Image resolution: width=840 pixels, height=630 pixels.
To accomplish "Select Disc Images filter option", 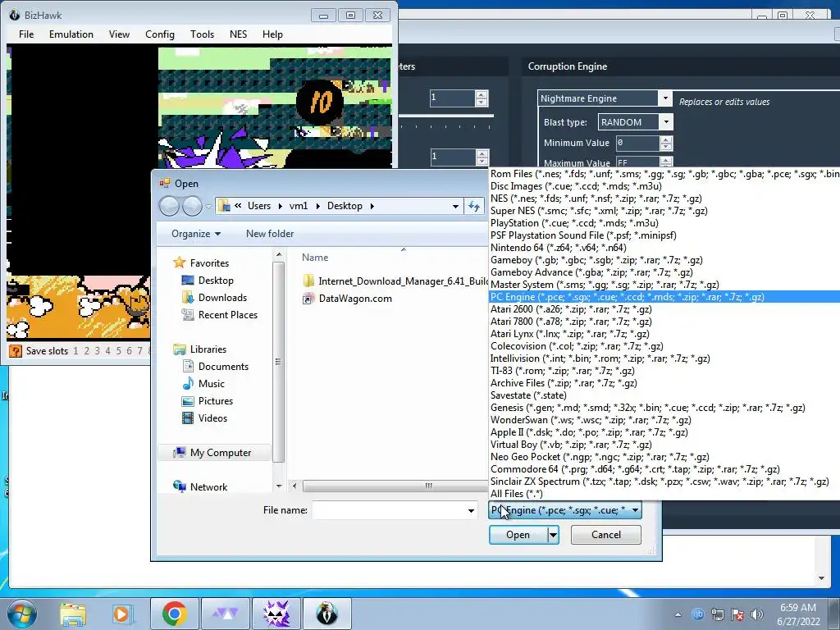I will [x=664, y=186].
